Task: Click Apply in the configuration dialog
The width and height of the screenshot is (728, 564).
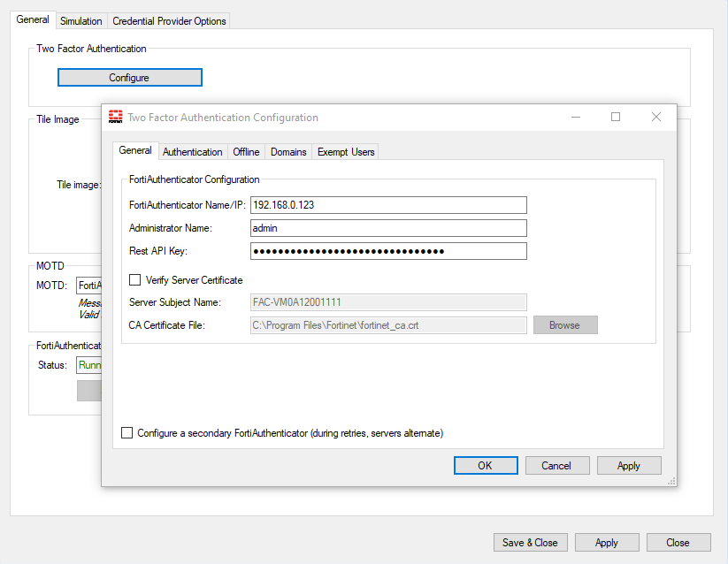Action: point(629,465)
